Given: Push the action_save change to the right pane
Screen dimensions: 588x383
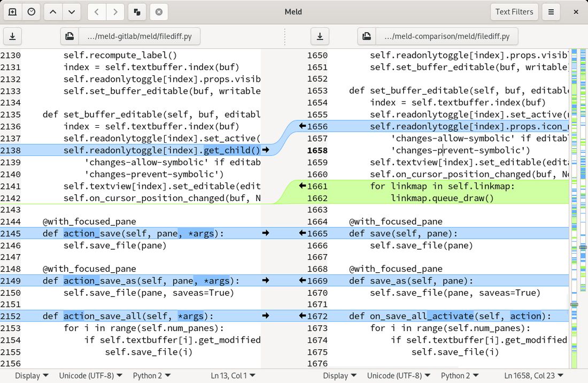Looking at the screenshot, I should (266, 233).
